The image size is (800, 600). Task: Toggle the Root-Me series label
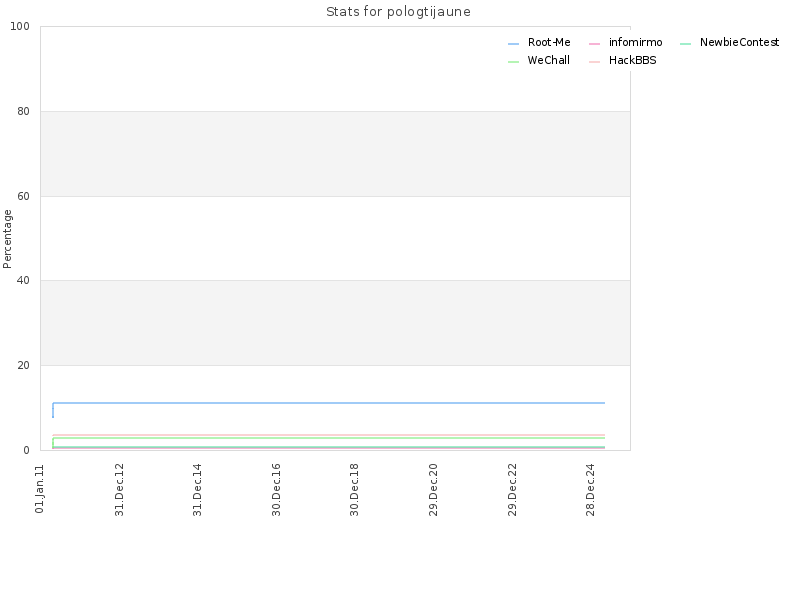pyautogui.click(x=549, y=42)
